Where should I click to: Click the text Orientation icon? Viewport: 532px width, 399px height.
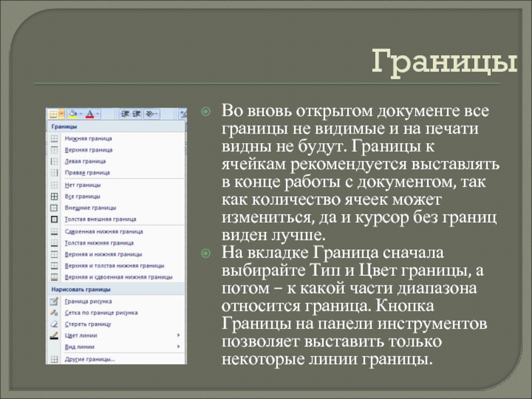151,114
